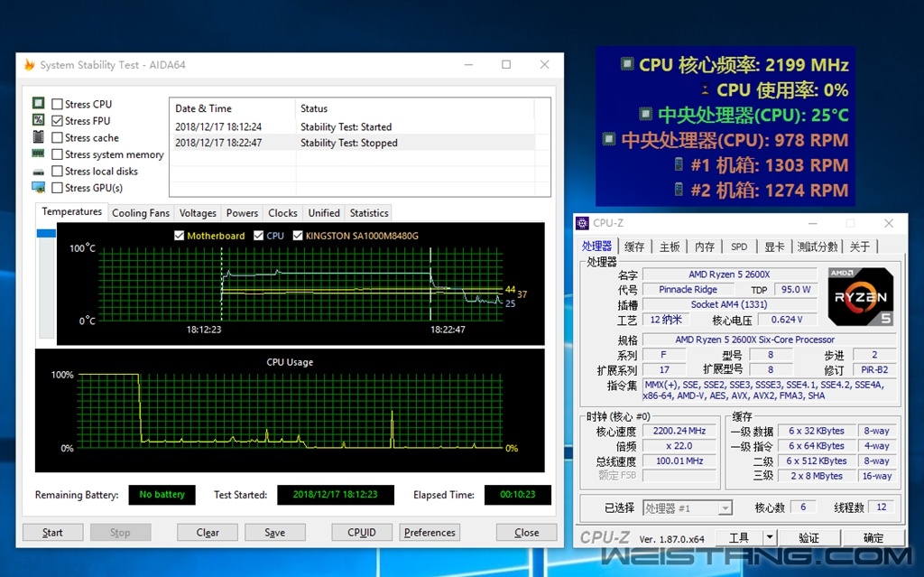Toggle the KINGSTON SA1000M8480G graph checkbox
The width and height of the screenshot is (924, 577).
click(298, 236)
